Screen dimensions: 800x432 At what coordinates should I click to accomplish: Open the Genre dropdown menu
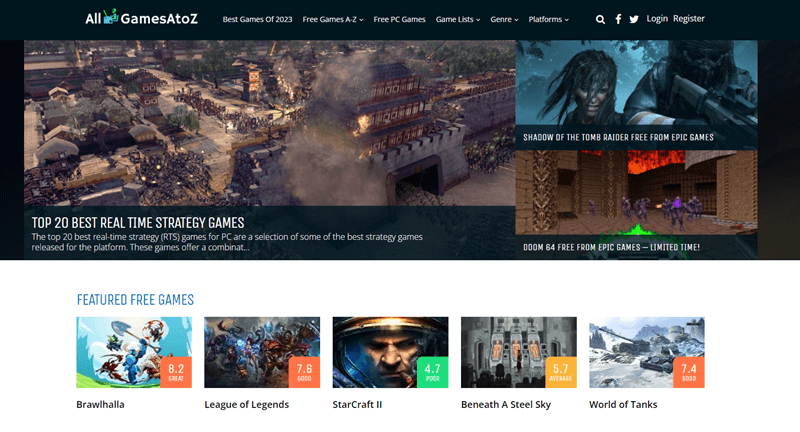(x=504, y=19)
